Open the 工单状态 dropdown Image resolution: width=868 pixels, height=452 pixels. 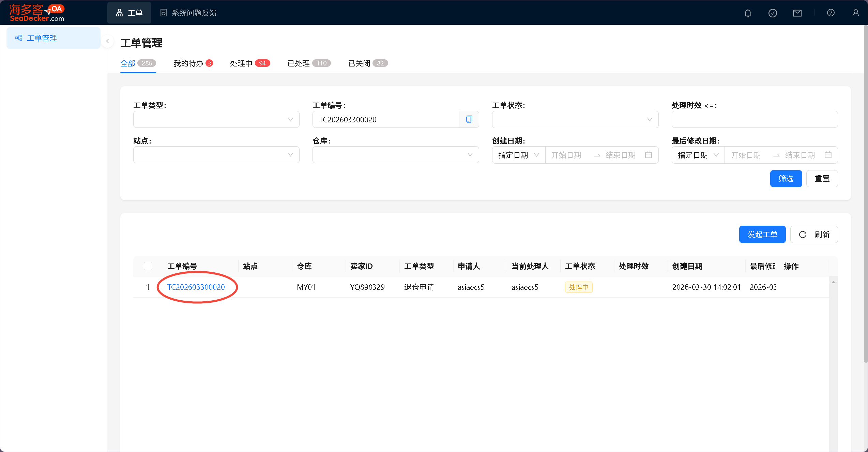[575, 119]
